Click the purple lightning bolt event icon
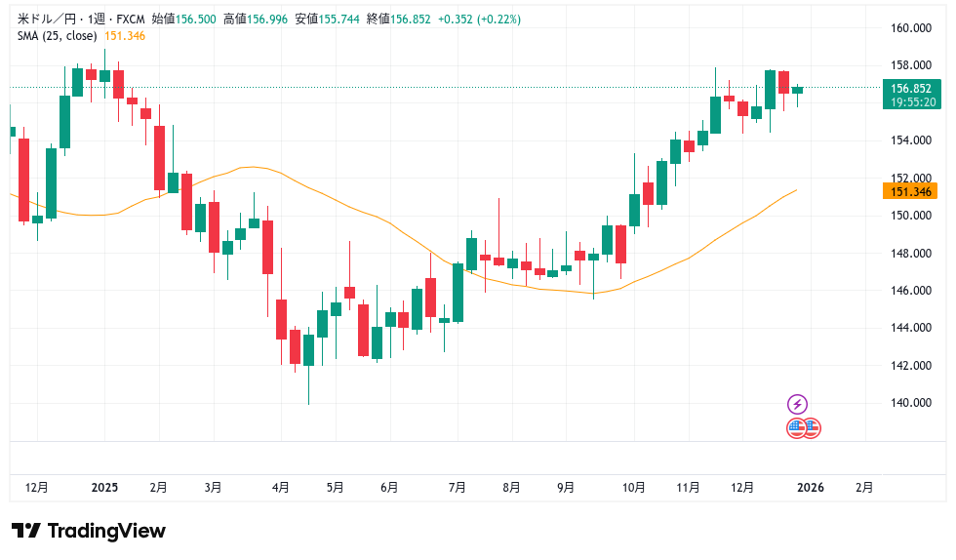 tap(797, 404)
